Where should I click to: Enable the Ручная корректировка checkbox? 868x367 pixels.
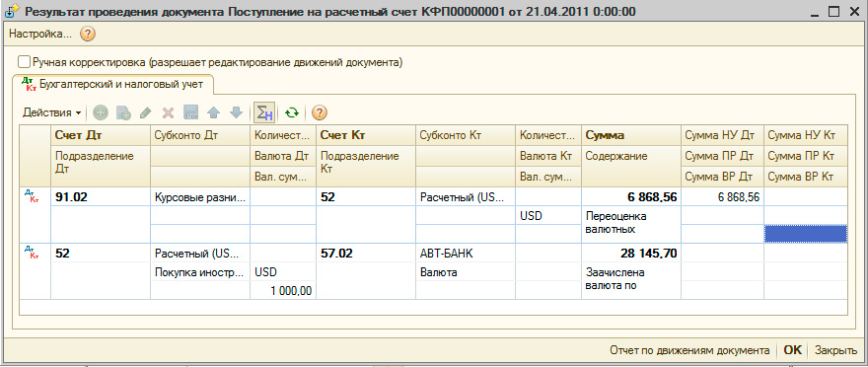(x=25, y=62)
